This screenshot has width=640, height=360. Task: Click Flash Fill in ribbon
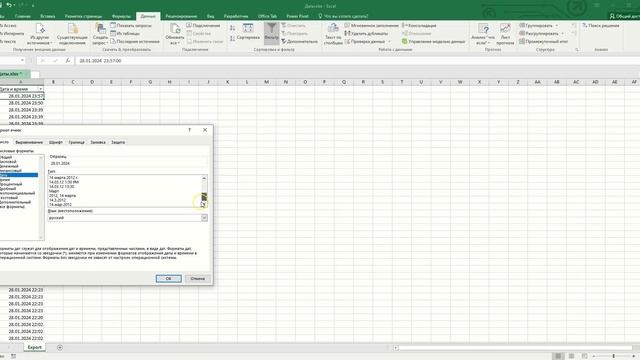[371, 25]
